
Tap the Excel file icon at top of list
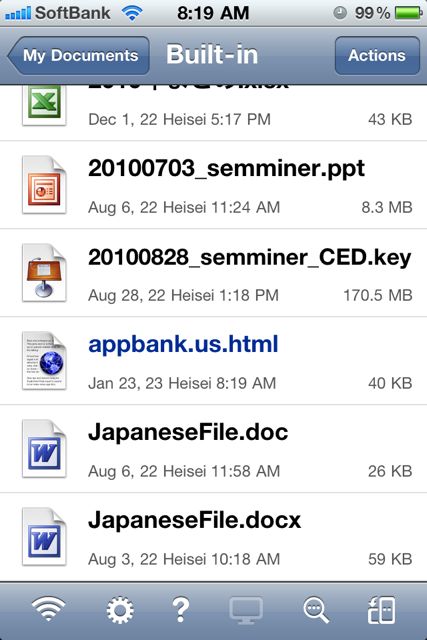44,105
